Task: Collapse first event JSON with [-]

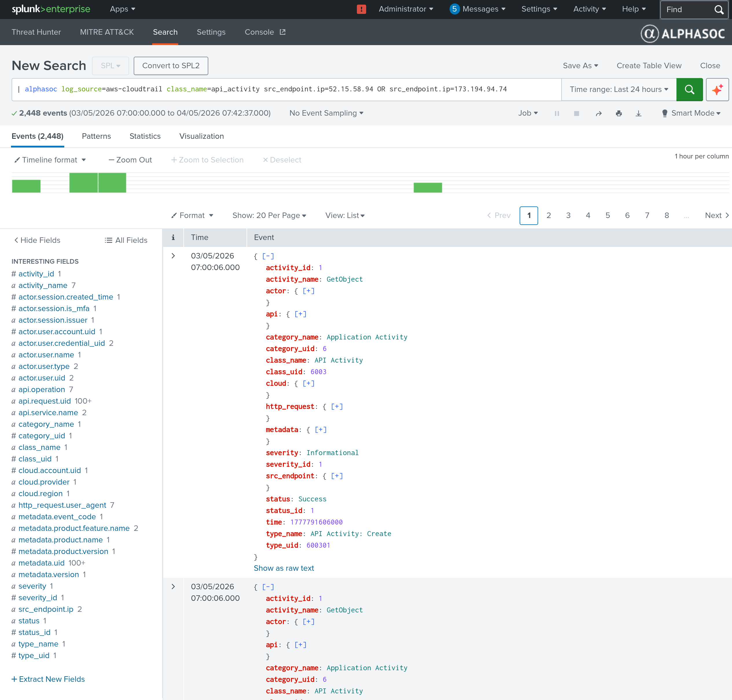Action: pyautogui.click(x=268, y=256)
